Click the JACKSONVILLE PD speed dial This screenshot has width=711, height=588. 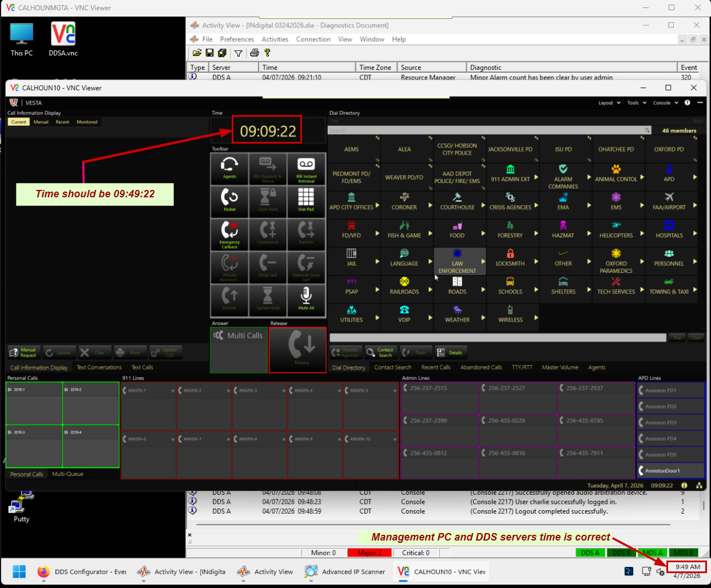click(510, 149)
